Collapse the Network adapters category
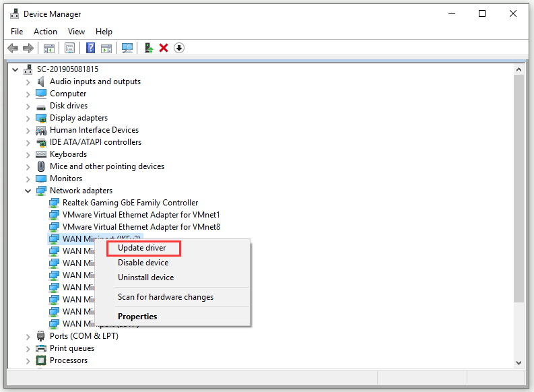The image size is (534, 392). click(28, 191)
